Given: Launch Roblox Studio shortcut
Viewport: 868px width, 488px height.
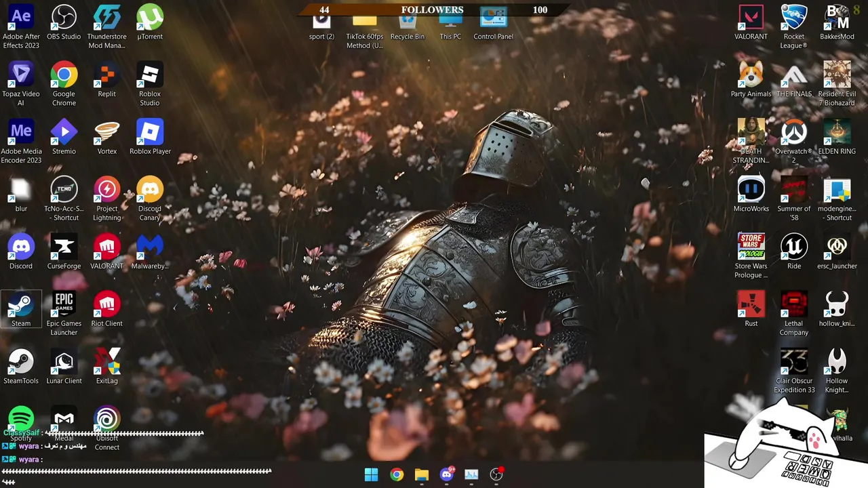Looking at the screenshot, I should pyautogui.click(x=150, y=84).
